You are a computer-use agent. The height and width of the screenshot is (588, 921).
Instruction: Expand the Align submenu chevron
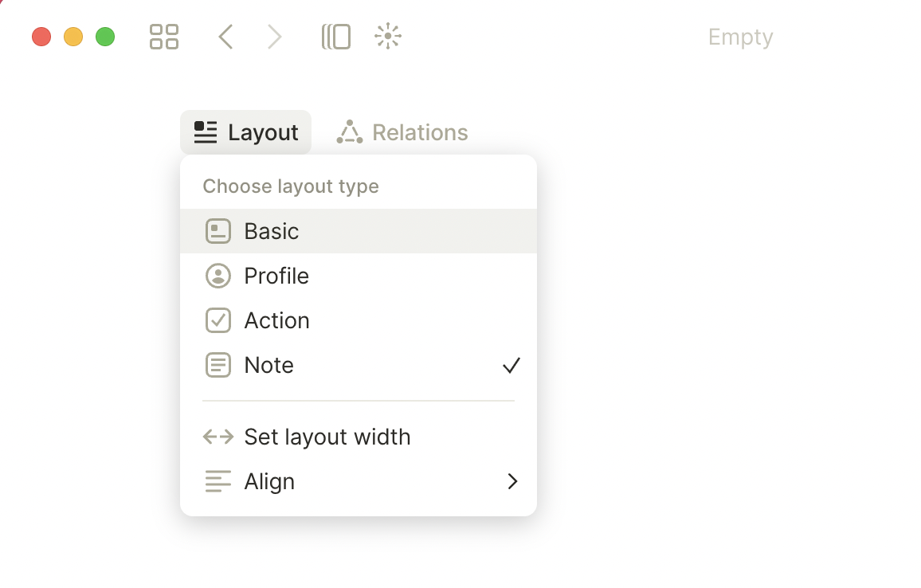512,482
